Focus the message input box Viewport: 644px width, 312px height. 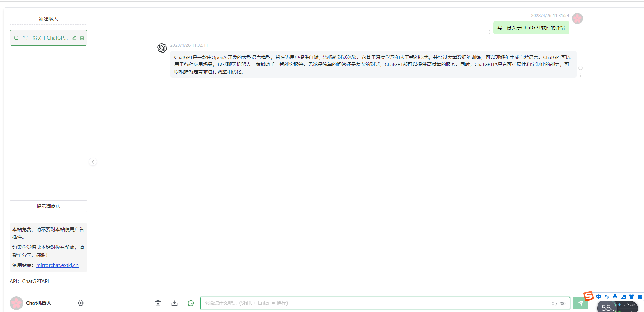[385, 303]
